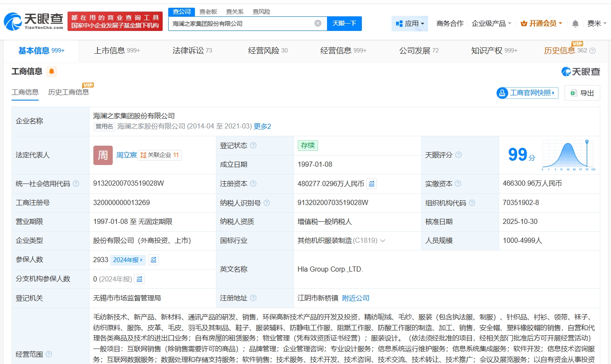This screenshot has width=611, height=364.
Task: Expand the 应用 dropdown menu
Action: (x=410, y=24)
